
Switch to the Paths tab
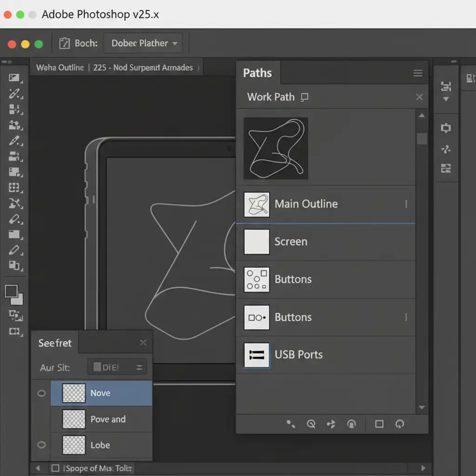[x=258, y=73]
